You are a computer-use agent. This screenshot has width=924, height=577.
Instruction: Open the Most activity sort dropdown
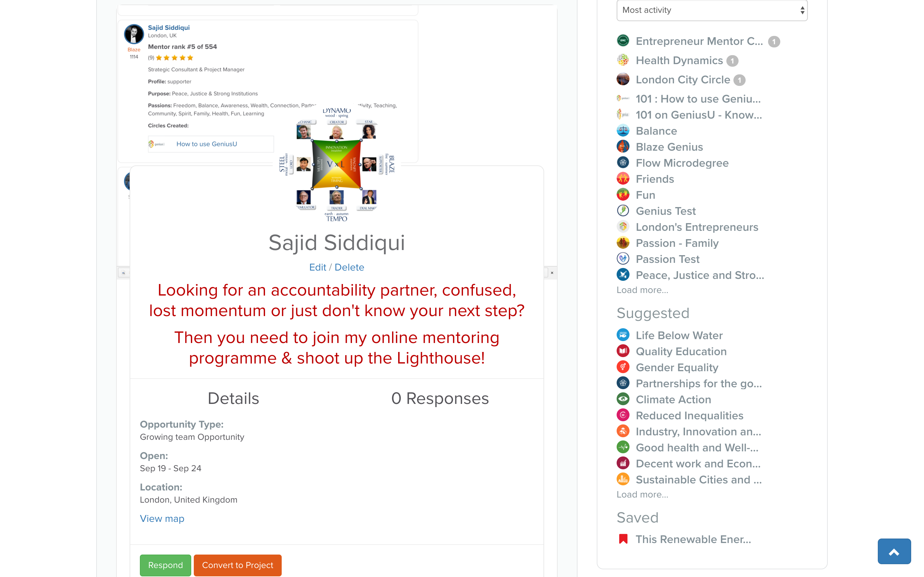[712, 10]
